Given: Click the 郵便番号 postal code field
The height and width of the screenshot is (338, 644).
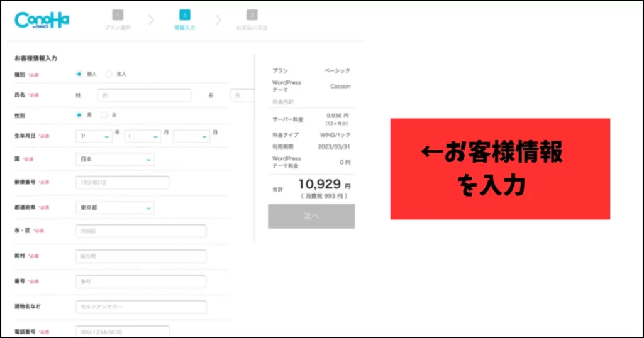Looking at the screenshot, I should [x=123, y=183].
